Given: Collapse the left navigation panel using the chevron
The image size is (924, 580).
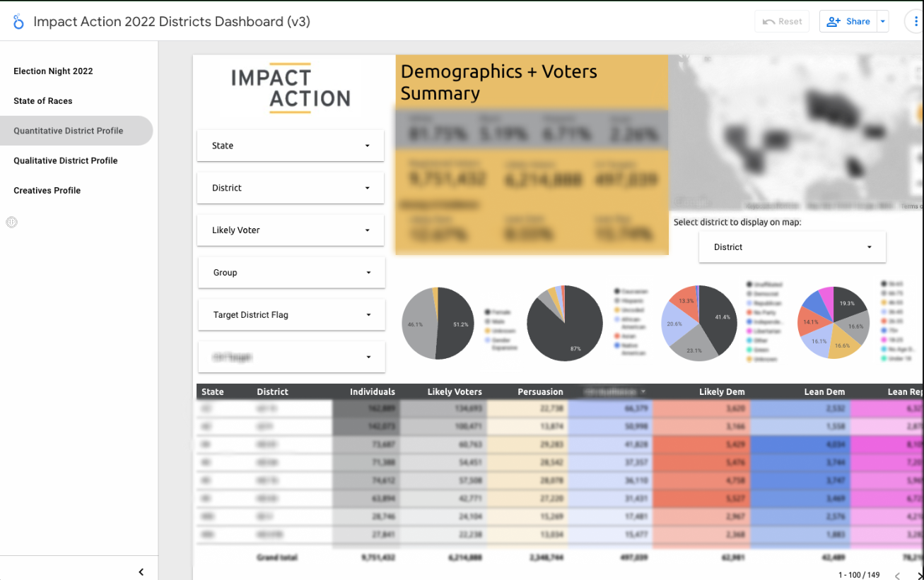Looking at the screenshot, I should [x=141, y=572].
